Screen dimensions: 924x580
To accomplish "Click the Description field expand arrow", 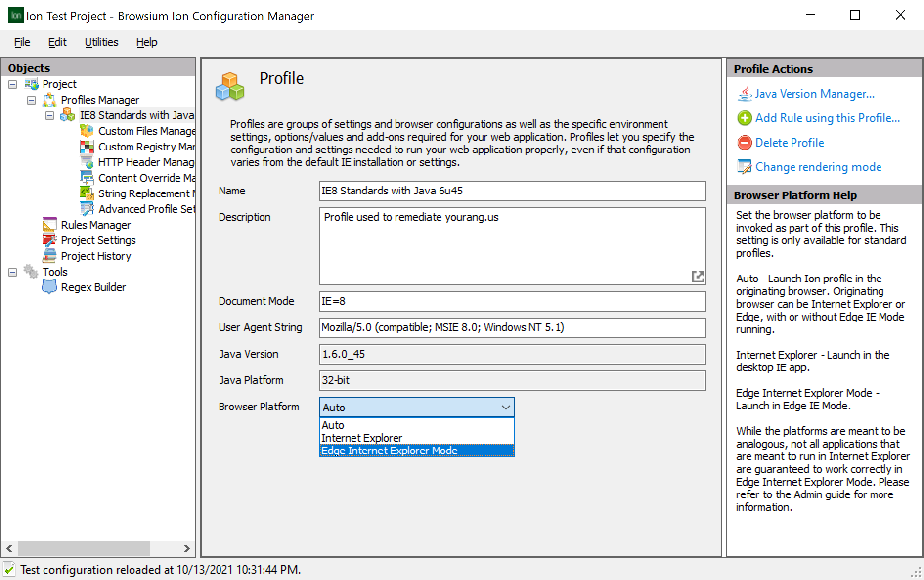I will coord(698,276).
